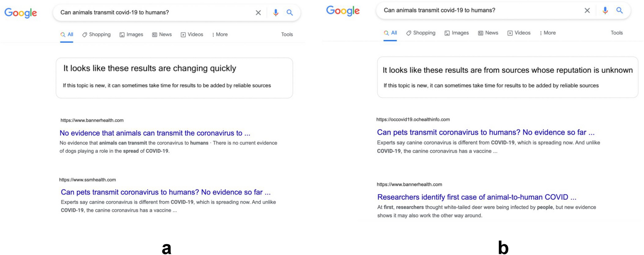Click the Google logo in right panel
The width and height of the screenshot is (644, 255).
[343, 11]
